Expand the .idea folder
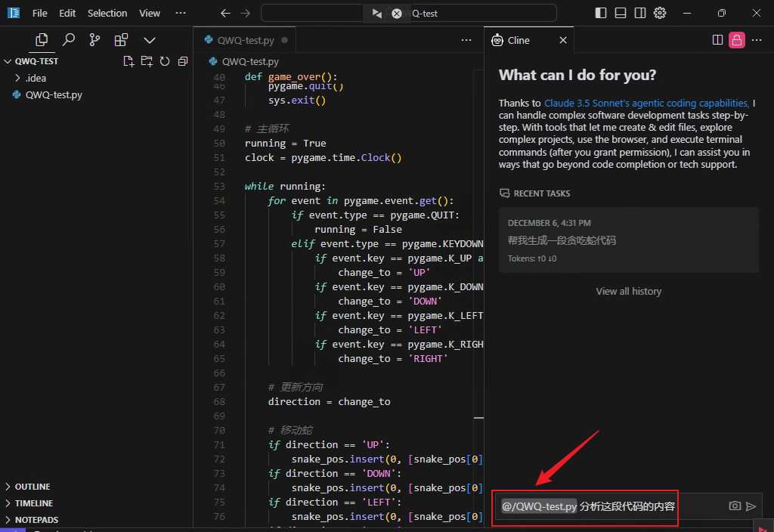Image resolution: width=774 pixels, height=532 pixels. [36, 78]
